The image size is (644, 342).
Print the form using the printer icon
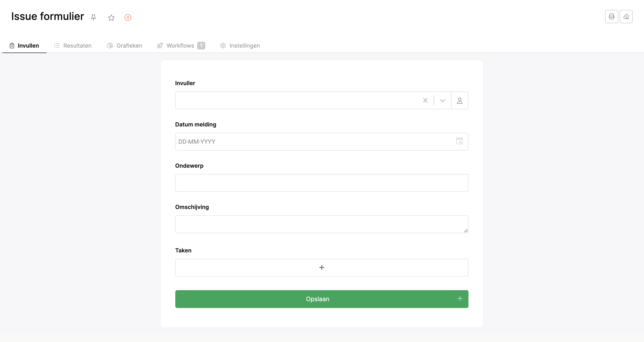pos(611,16)
